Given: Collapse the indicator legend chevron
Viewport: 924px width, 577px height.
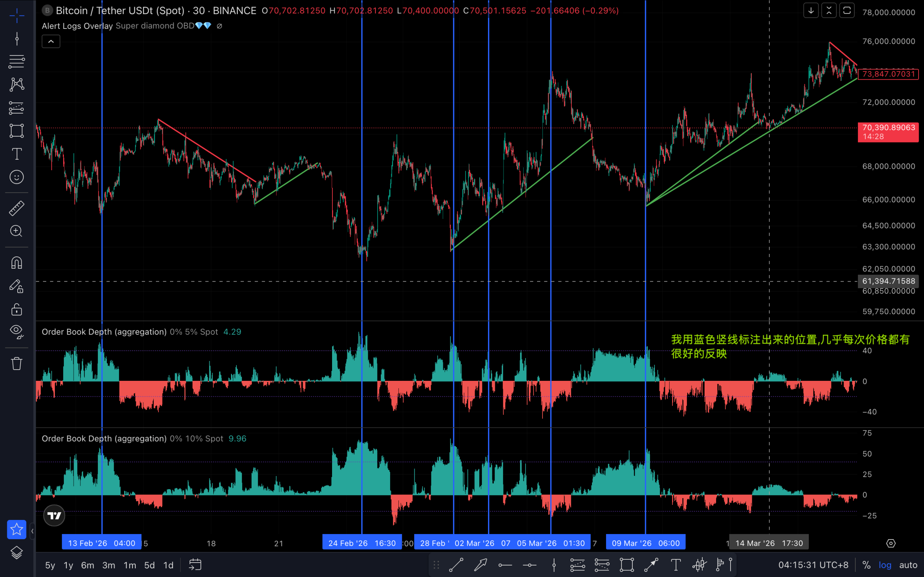Looking at the screenshot, I should click(x=51, y=41).
